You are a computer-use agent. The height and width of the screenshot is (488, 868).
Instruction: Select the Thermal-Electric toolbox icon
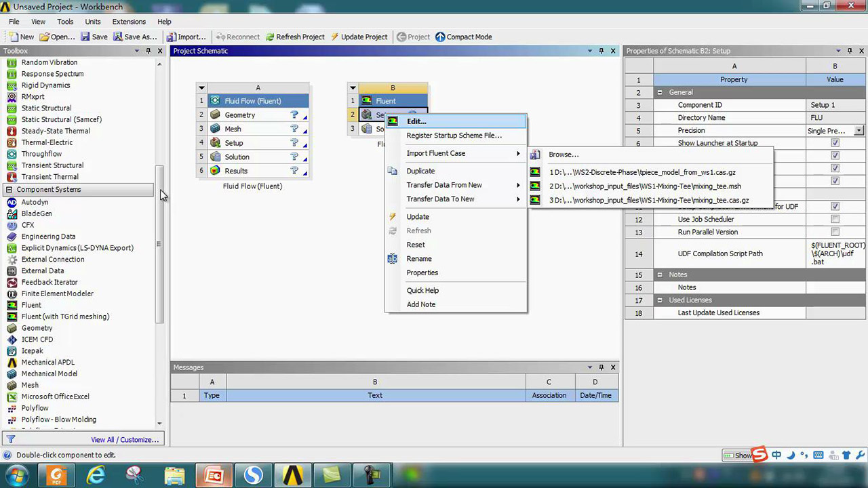[12, 142]
